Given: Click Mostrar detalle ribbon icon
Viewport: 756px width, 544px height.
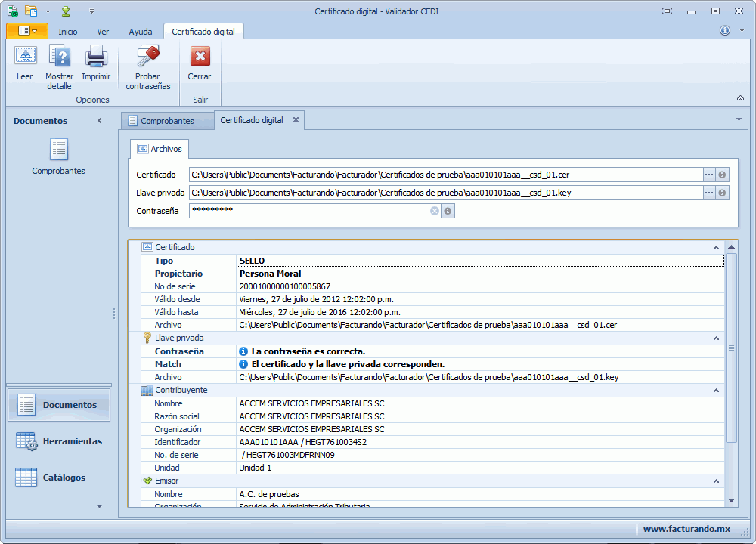Looking at the screenshot, I should tap(59, 57).
